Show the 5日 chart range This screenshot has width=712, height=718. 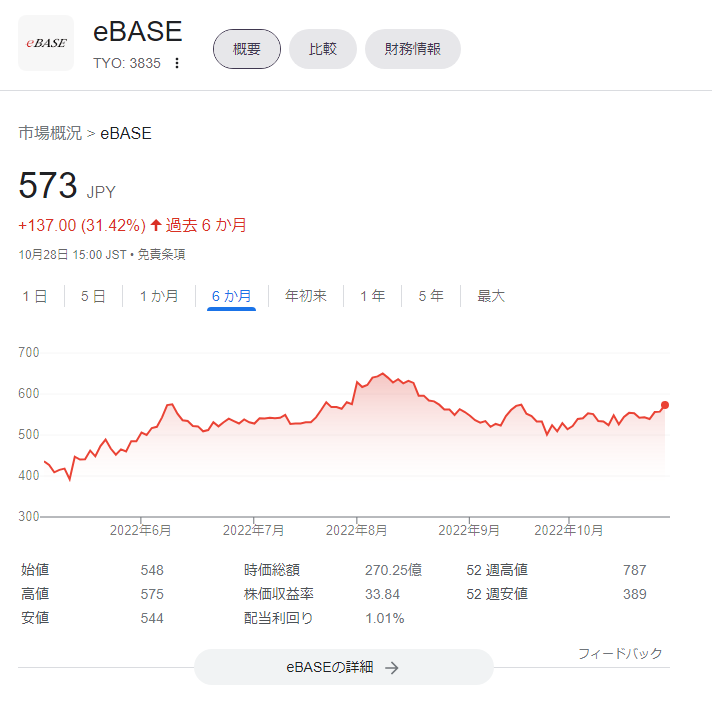pyautogui.click(x=93, y=296)
